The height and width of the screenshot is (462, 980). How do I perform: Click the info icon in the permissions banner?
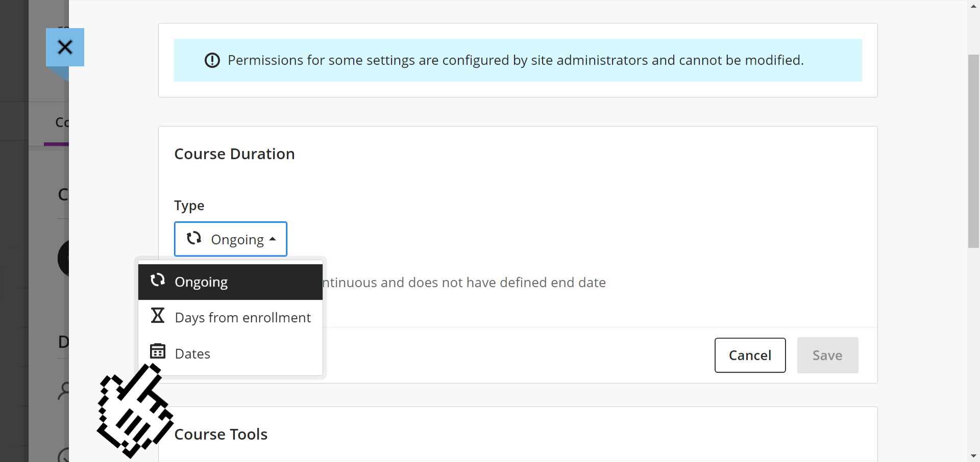[x=212, y=60]
